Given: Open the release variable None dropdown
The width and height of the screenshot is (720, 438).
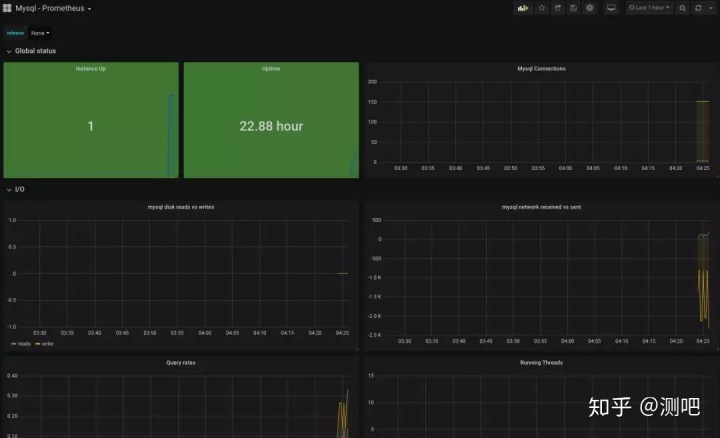Looking at the screenshot, I should 40,33.
